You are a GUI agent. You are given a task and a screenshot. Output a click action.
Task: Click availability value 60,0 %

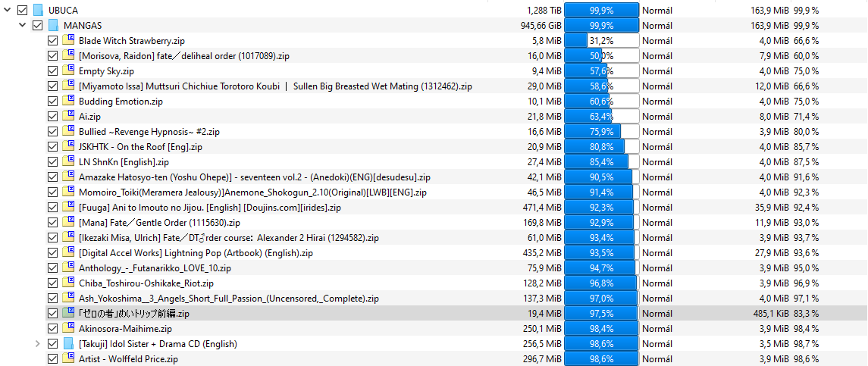tap(807, 56)
